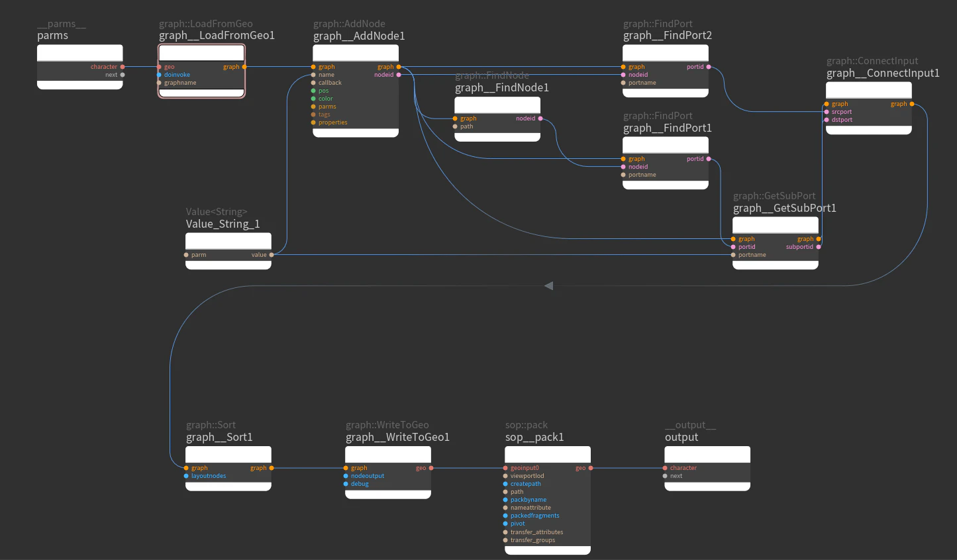Image resolution: width=957 pixels, height=560 pixels.
Task: Click the createpath port on sop__pack1
Action: [505, 484]
